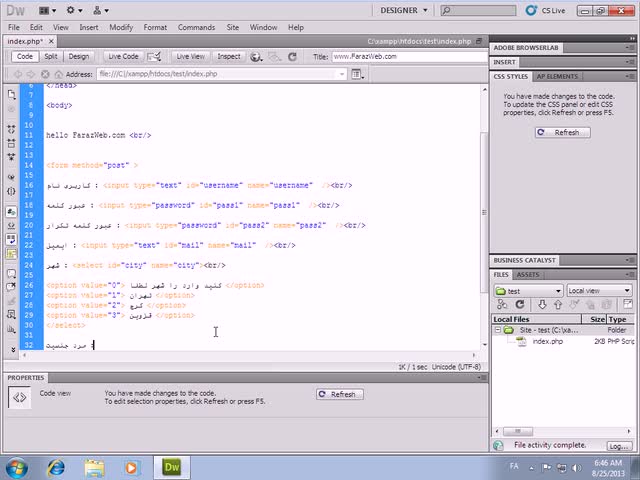The height and width of the screenshot is (480, 640).
Task: Click Refresh in the CSS Styles panel
Action: [x=561, y=132]
